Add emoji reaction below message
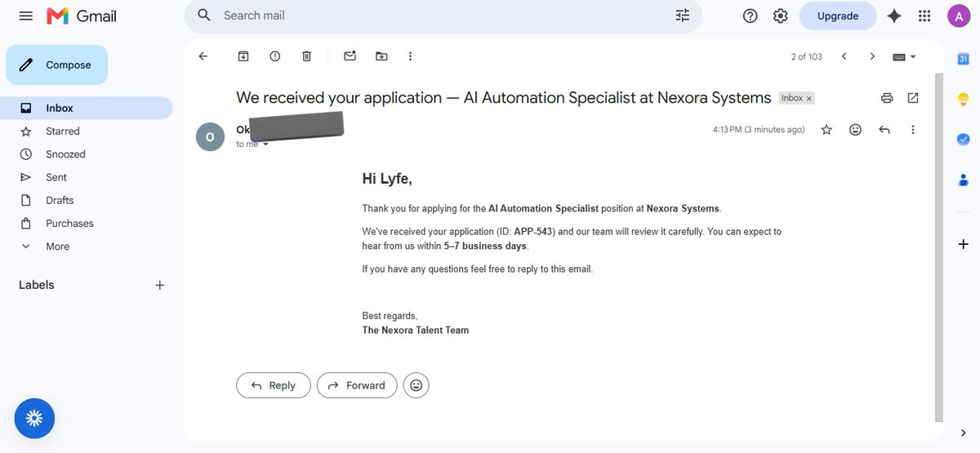The width and height of the screenshot is (980, 453). 416,385
